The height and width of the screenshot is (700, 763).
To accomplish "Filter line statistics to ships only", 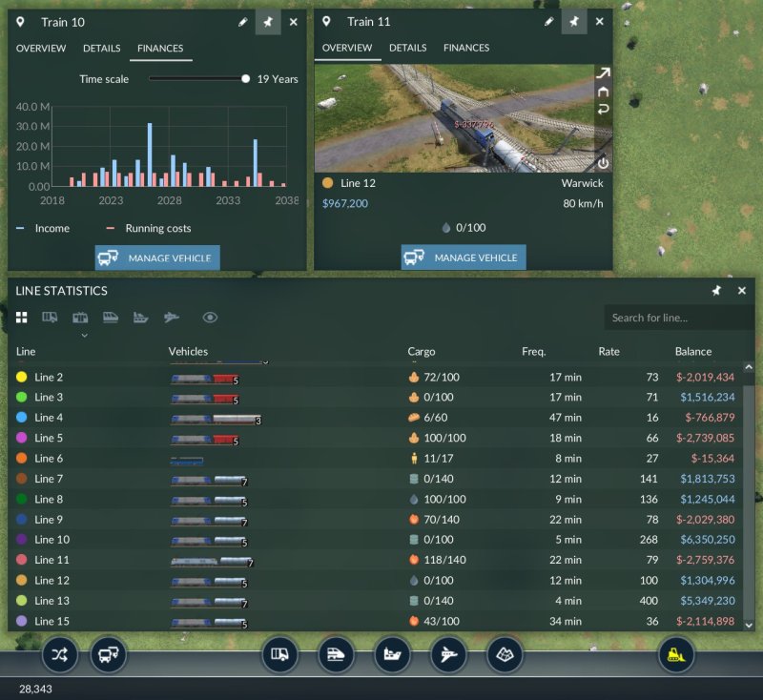I will [x=139, y=318].
